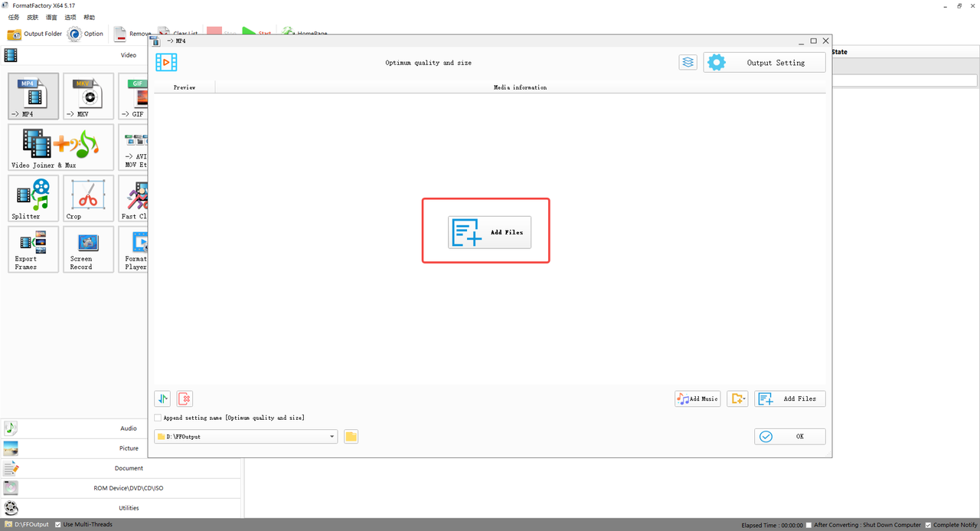Click the video play icon at dialog top-left
This screenshot has height=531, width=980.
166,62
